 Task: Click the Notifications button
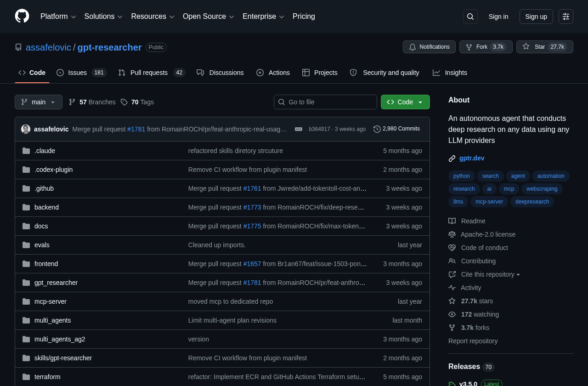pos(429,47)
